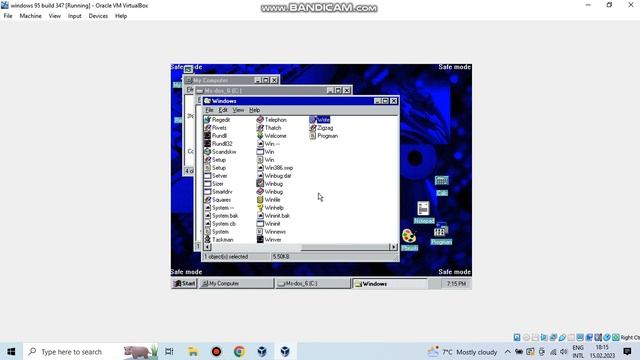
Task: Select the Smartdrv file icon
Action: tap(207, 191)
